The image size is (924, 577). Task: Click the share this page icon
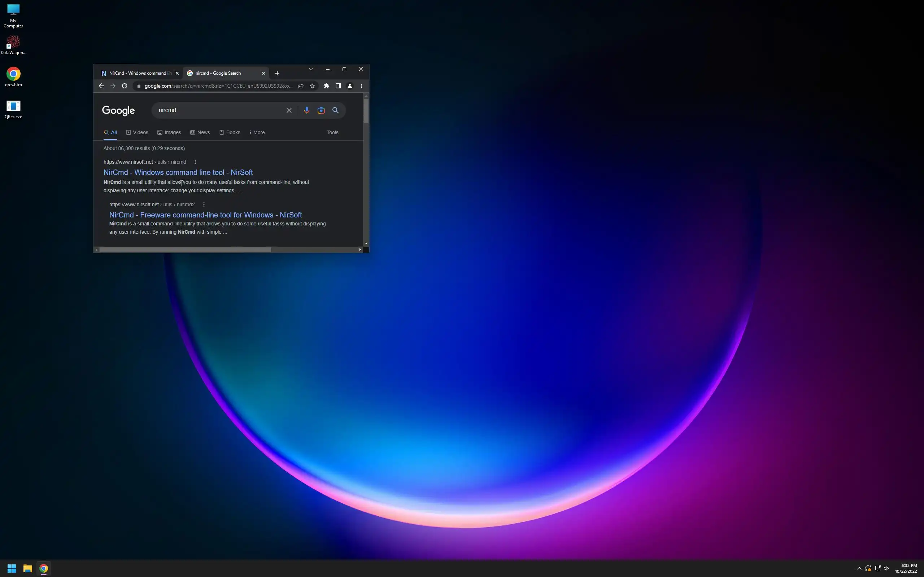[301, 86]
